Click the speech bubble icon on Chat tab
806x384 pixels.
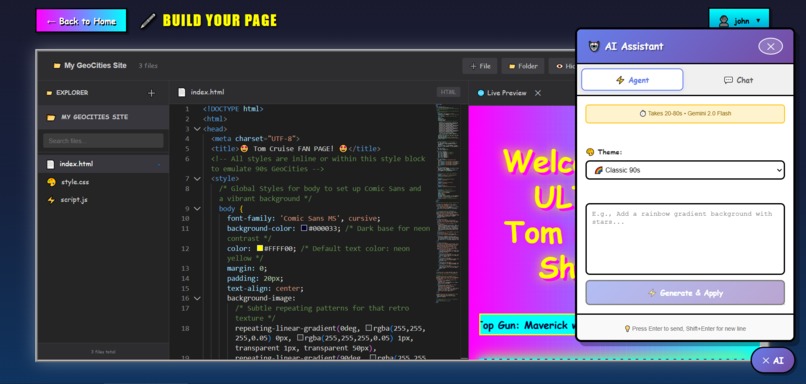click(728, 80)
